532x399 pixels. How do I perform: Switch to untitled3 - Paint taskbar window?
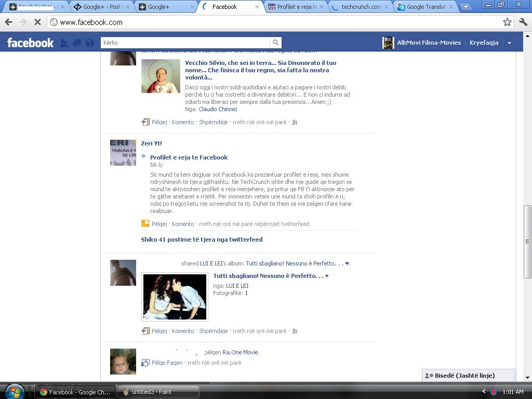[158, 392]
